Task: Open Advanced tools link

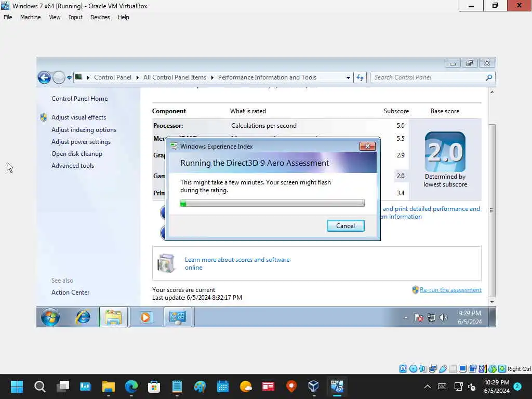Action: point(73,166)
